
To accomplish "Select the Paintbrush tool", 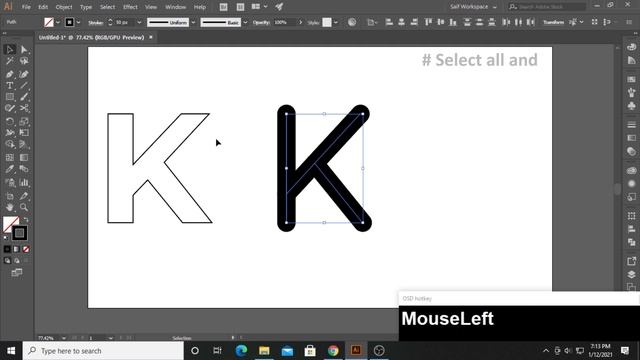I will click(24, 97).
